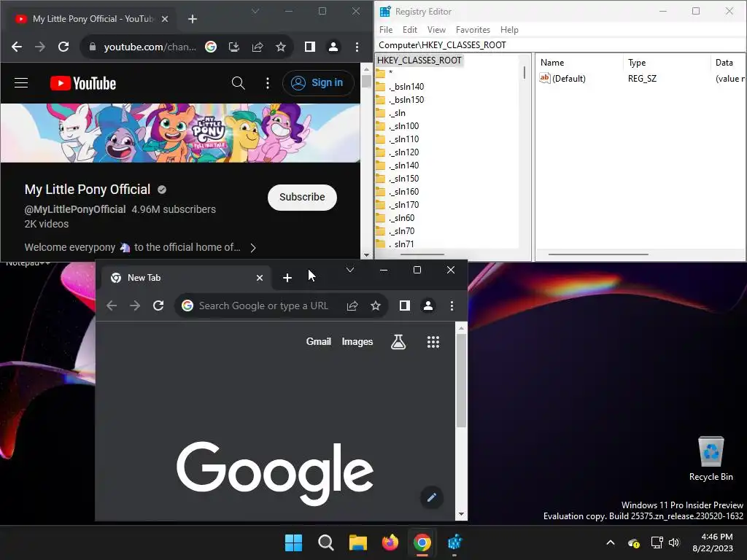Open profile icon in YouTube Chrome window

click(x=333, y=47)
